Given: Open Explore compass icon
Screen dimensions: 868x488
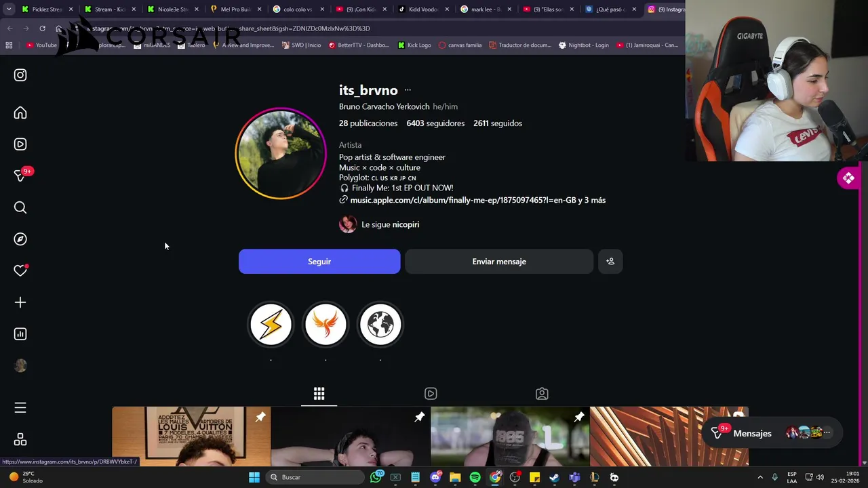Looking at the screenshot, I should tap(20, 239).
